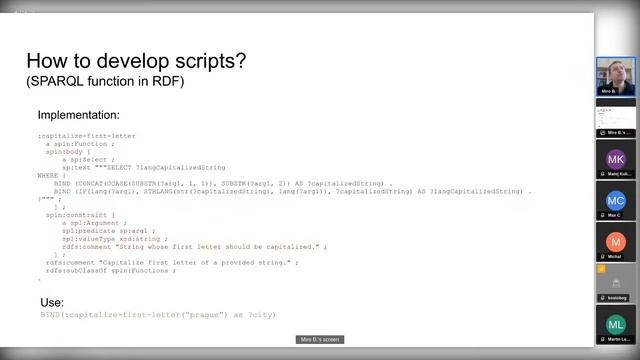Click the MK participant avatar

[x=616, y=159]
